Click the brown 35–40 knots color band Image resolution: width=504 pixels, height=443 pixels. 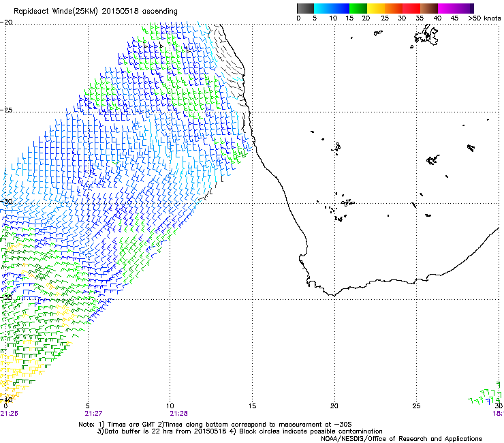click(429, 8)
